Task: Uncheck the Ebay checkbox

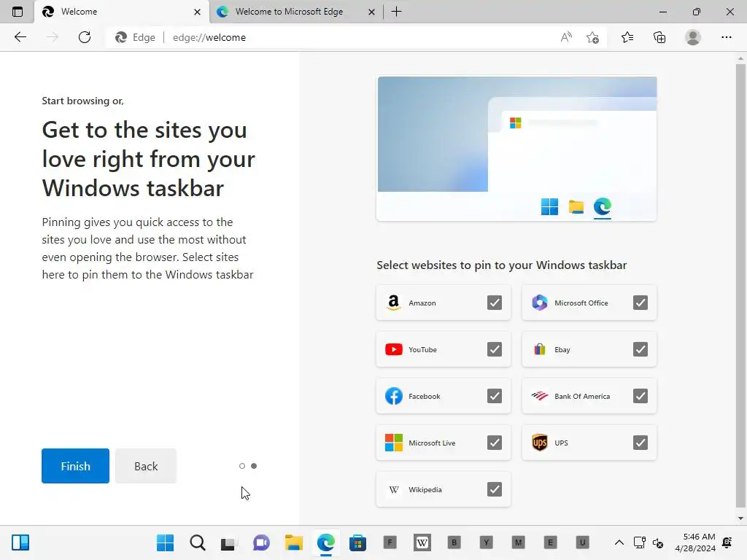Action: [640, 349]
